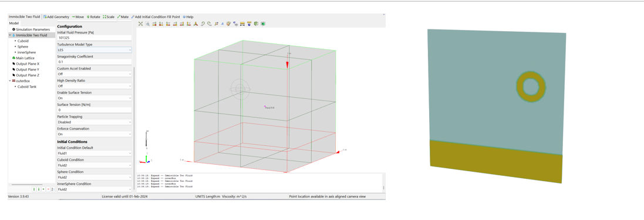Screen dimensions: 644x220
Task: Click the rotate view counter-clockwise icon
Action: point(203,24)
